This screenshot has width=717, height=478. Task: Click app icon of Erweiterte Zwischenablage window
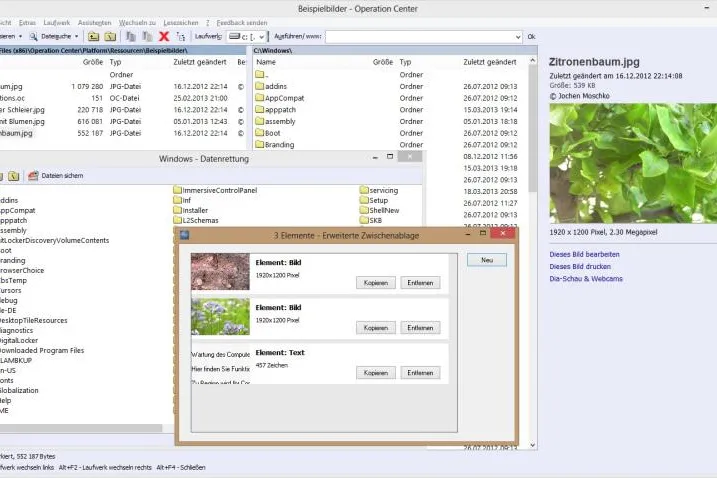coord(184,235)
